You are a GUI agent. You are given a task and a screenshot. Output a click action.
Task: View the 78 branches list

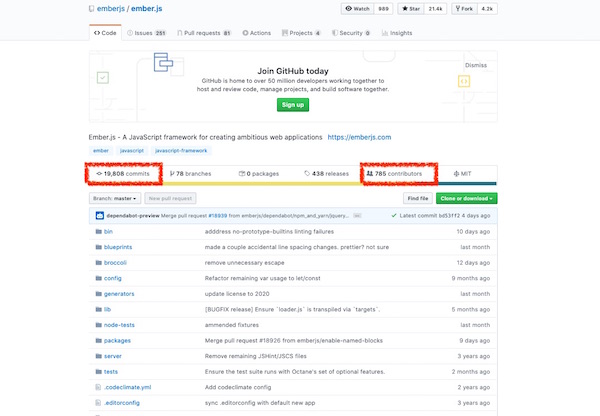(190, 173)
